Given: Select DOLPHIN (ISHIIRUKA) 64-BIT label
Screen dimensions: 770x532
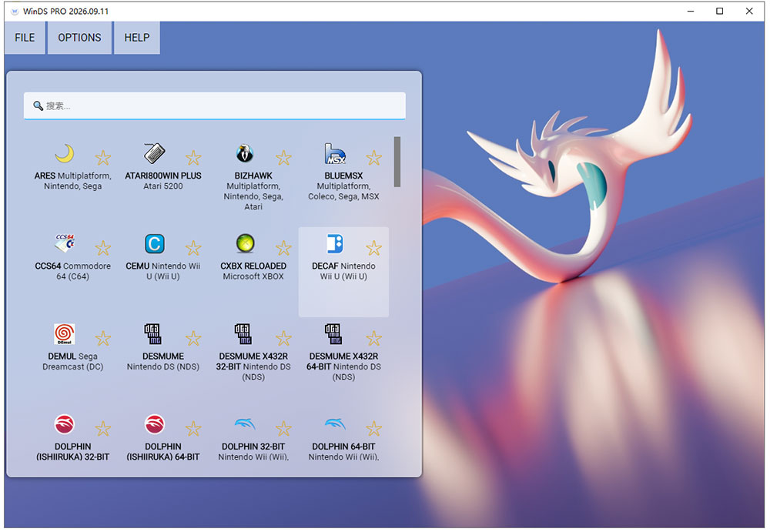Looking at the screenshot, I should pos(163,452).
